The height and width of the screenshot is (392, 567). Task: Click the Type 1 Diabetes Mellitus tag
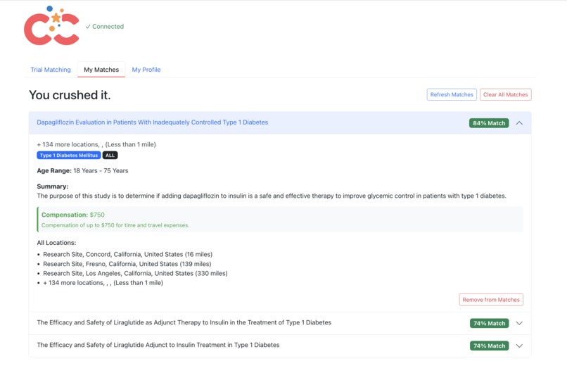click(x=69, y=155)
